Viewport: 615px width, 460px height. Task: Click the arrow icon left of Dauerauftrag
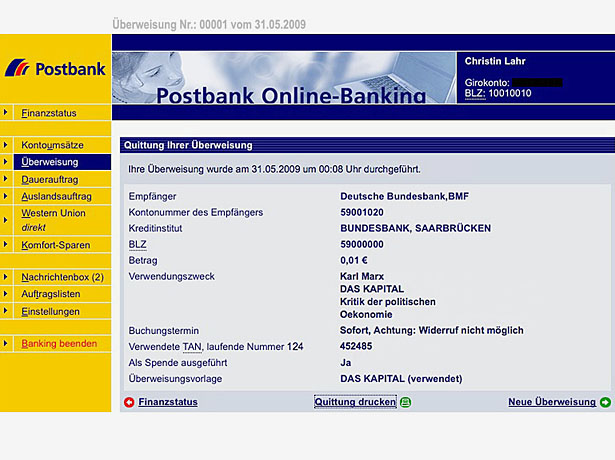(7, 179)
